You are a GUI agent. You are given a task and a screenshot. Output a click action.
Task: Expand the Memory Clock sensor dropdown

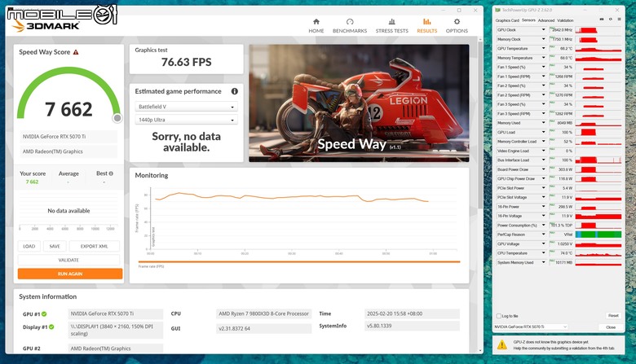544,39
